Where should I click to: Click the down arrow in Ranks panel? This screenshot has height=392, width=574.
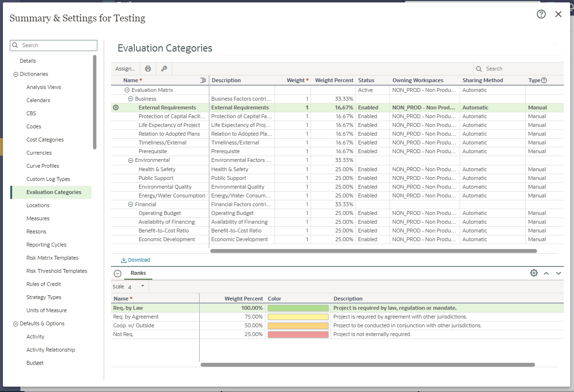coord(558,273)
